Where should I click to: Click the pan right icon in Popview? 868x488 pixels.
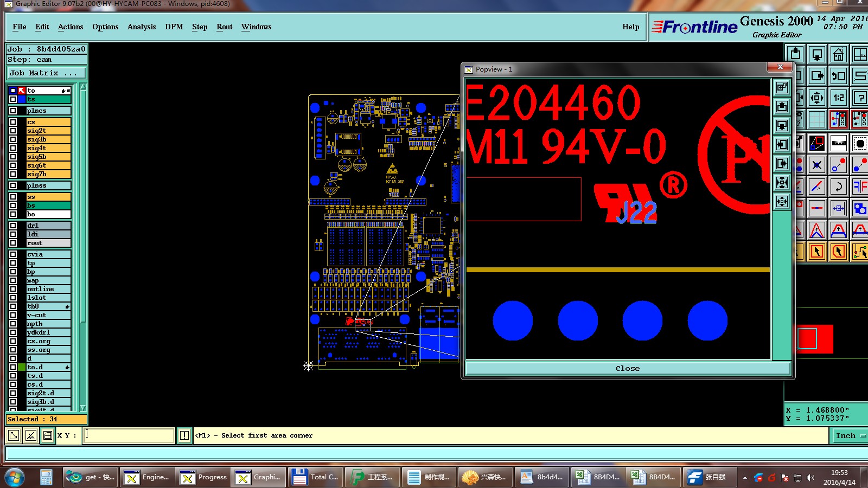coord(782,163)
